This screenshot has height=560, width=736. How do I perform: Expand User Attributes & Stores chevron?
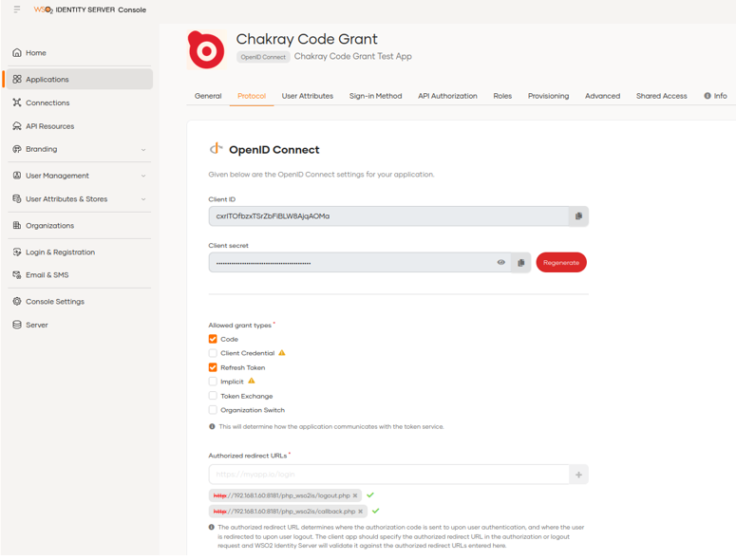(x=143, y=199)
